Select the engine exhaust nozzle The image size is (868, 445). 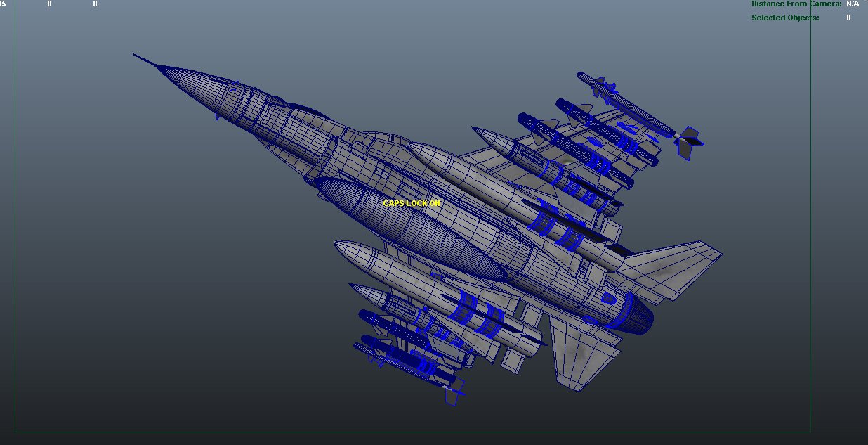pos(632,309)
